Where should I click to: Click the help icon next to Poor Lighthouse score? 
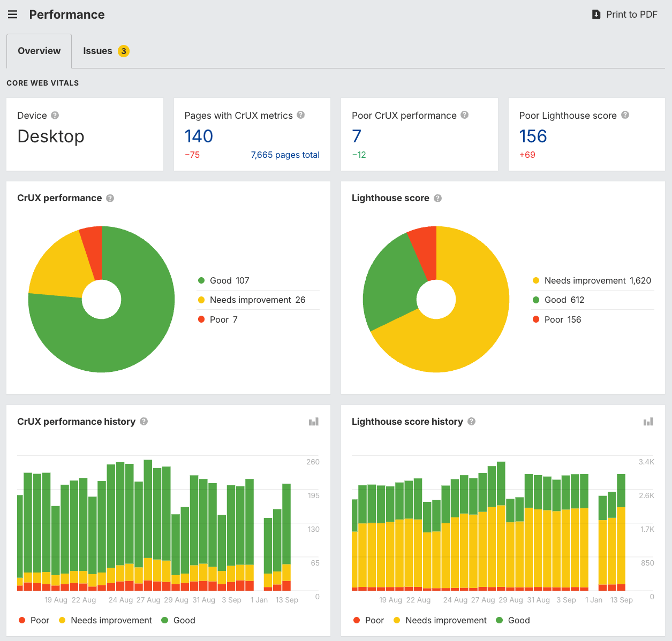(x=625, y=115)
